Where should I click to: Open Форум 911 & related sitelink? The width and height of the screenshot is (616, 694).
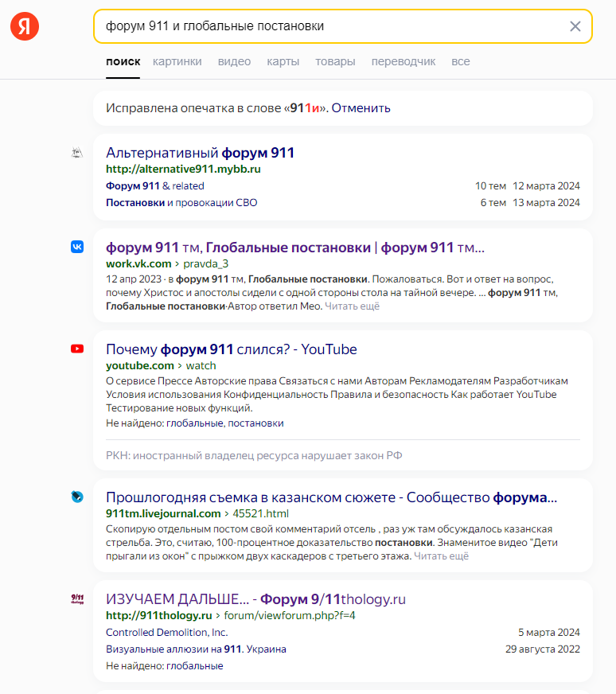click(155, 186)
